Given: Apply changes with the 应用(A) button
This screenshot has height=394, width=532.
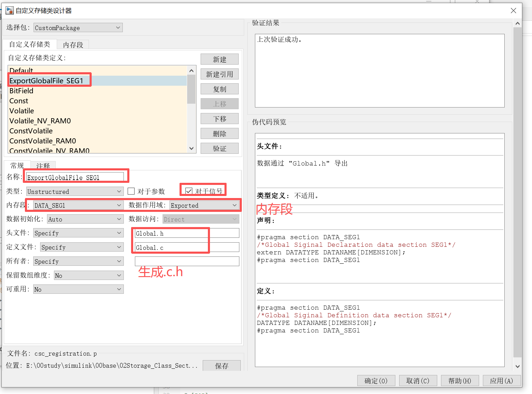Looking at the screenshot, I should [x=502, y=381].
